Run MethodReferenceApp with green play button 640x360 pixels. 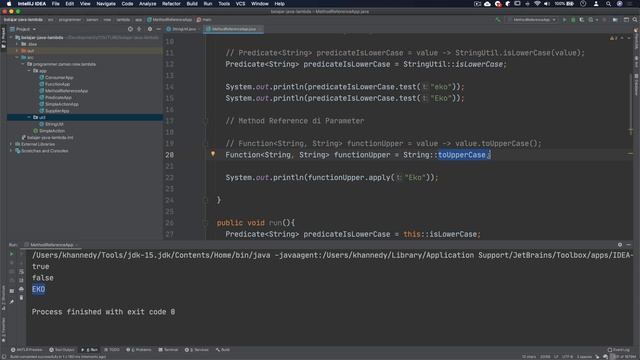point(564,20)
